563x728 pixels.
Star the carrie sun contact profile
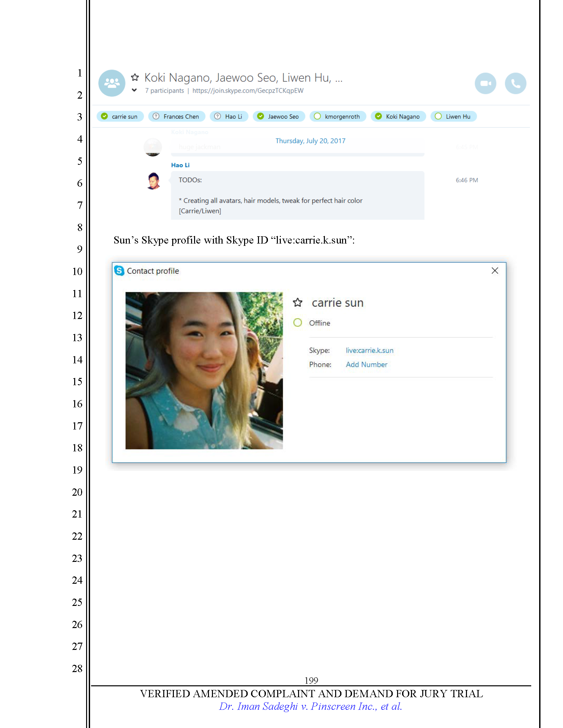click(297, 302)
